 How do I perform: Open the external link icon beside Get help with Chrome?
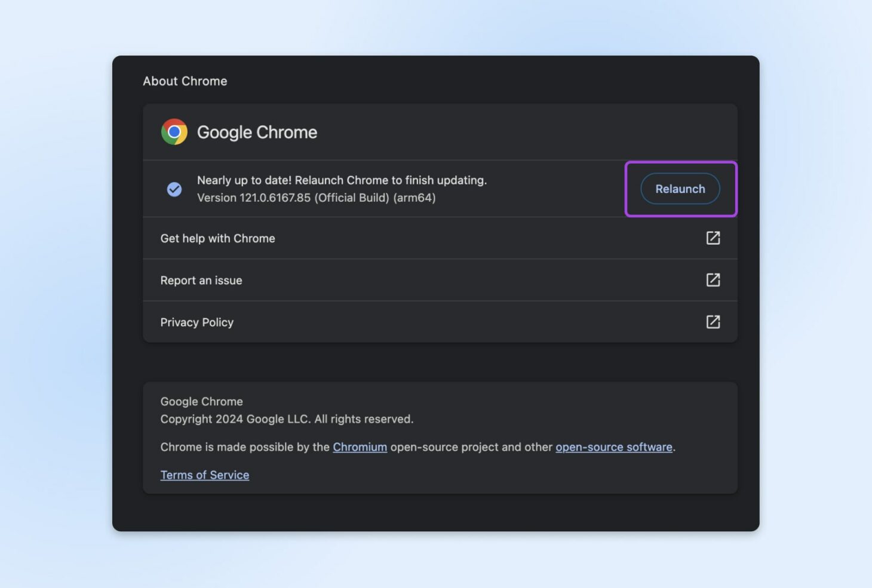(x=713, y=238)
